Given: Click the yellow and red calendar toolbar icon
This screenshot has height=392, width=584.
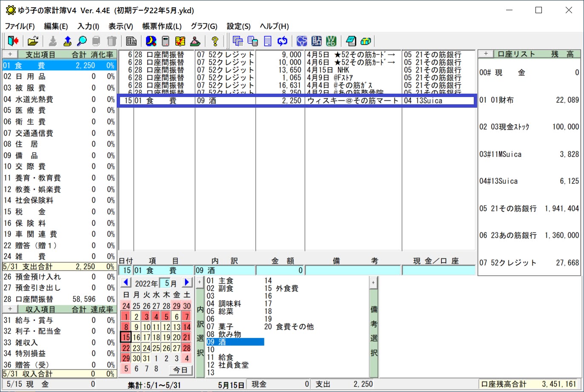Looking at the screenshot, I should [x=180, y=41].
